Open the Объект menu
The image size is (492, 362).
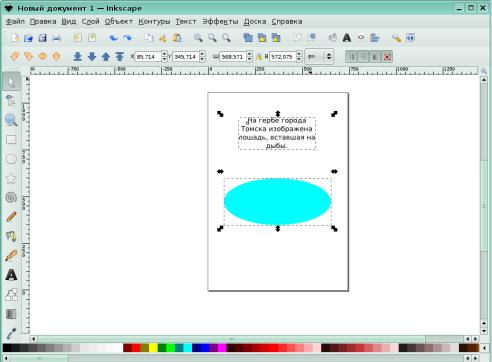(119, 22)
